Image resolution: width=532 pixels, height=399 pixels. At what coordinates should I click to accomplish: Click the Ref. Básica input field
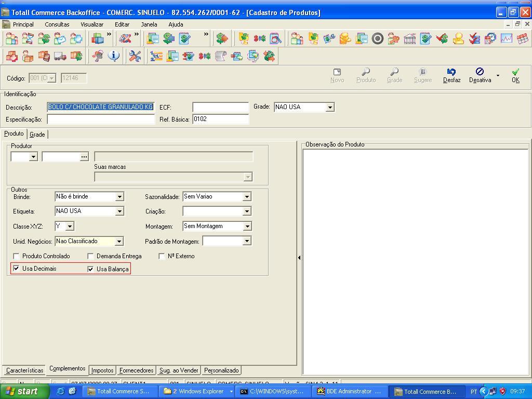[220, 119]
